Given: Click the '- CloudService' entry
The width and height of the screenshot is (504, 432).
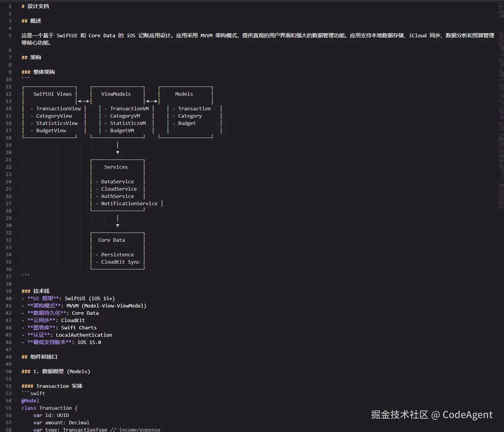Looking at the screenshot, I should point(116,189).
